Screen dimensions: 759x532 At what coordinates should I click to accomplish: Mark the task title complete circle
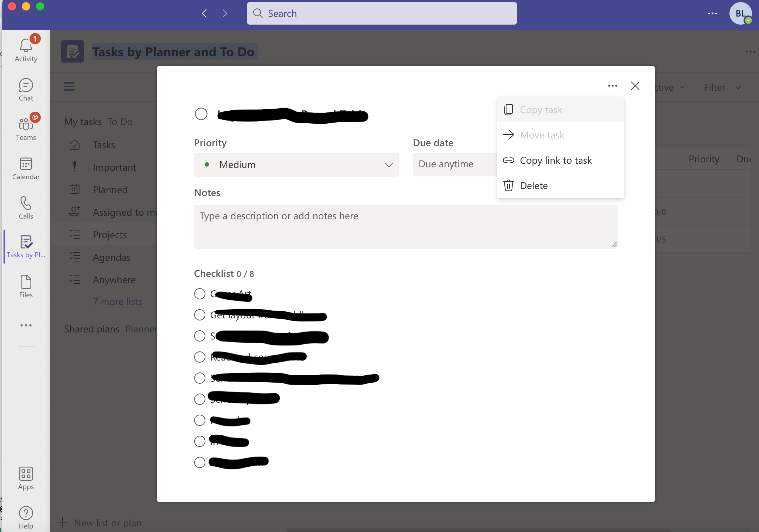(201, 114)
